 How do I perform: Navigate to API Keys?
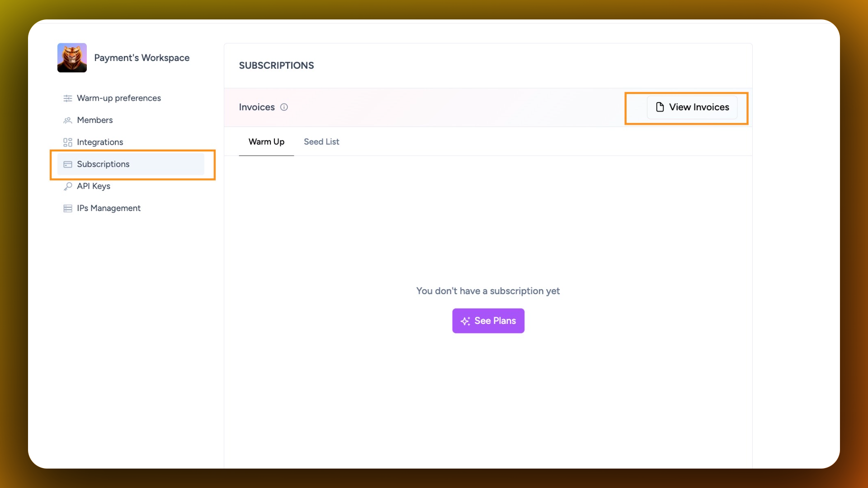93,186
